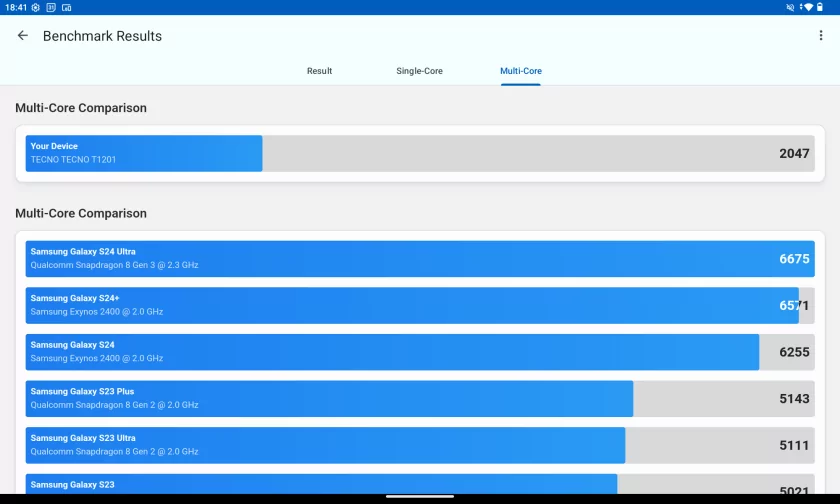The width and height of the screenshot is (840, 504).
Task: Switch to the Single-Core tab
Action: tap(419, 71)
